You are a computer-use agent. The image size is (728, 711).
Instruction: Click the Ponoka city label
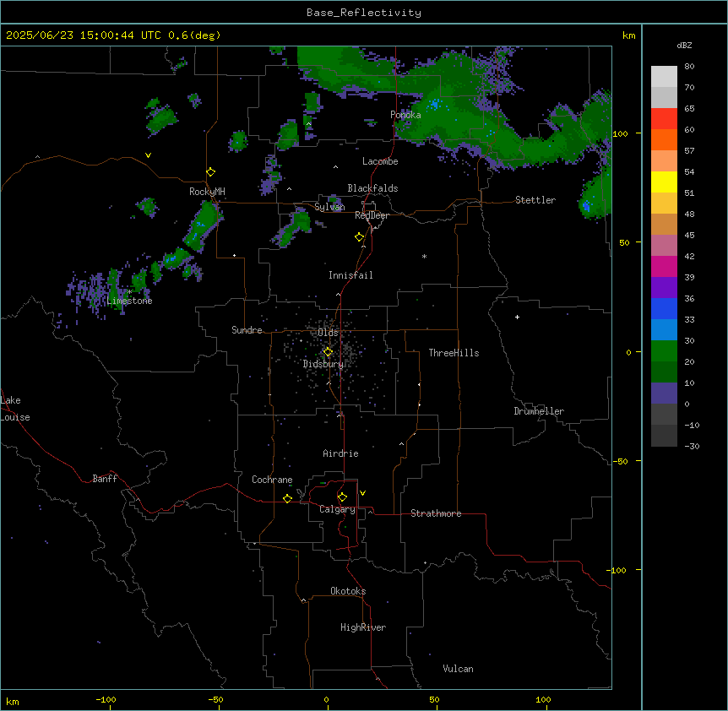pyautogui.click(x=405, y=115)
